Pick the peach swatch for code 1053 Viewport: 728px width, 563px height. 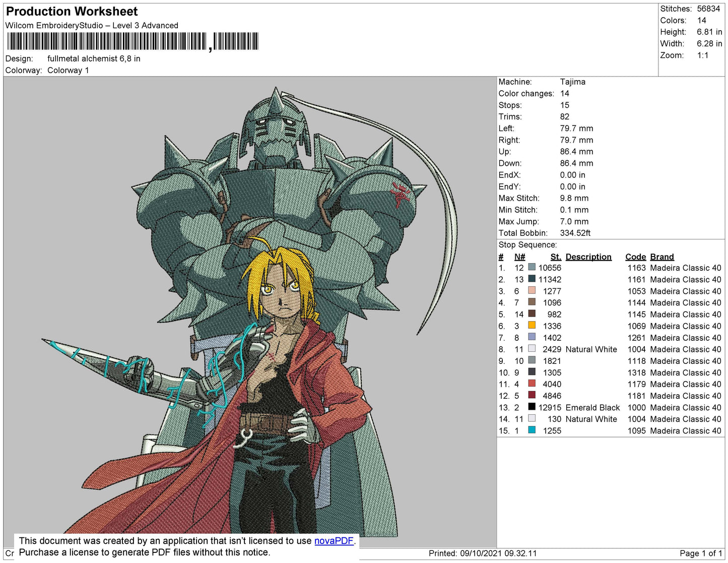coord(532,290)
